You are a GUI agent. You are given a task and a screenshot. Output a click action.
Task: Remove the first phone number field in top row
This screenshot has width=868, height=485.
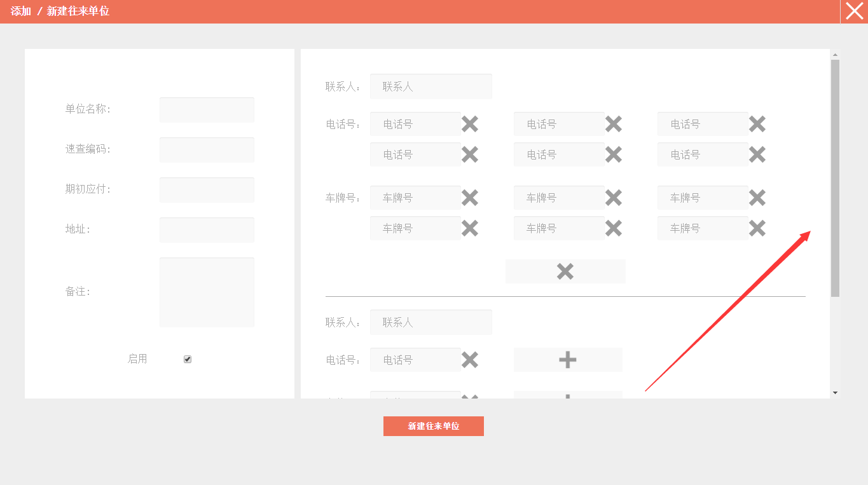click(x=469, y=124)
